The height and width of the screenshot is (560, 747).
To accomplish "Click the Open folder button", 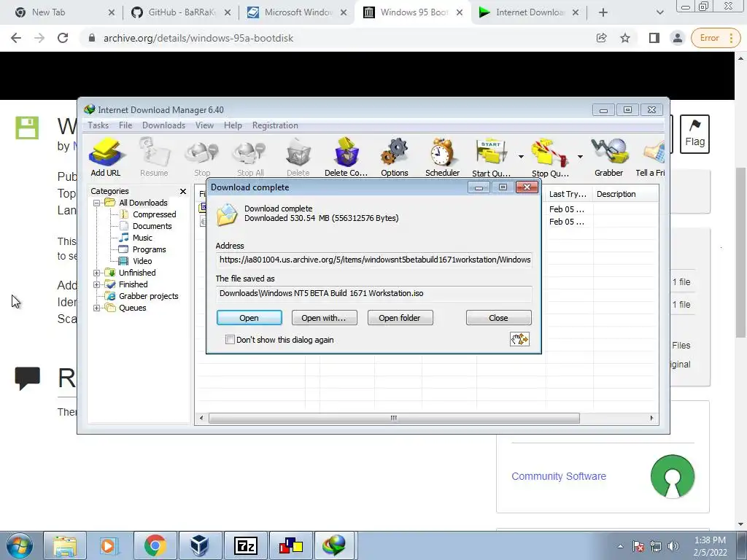I will click(x=400, y=318).
